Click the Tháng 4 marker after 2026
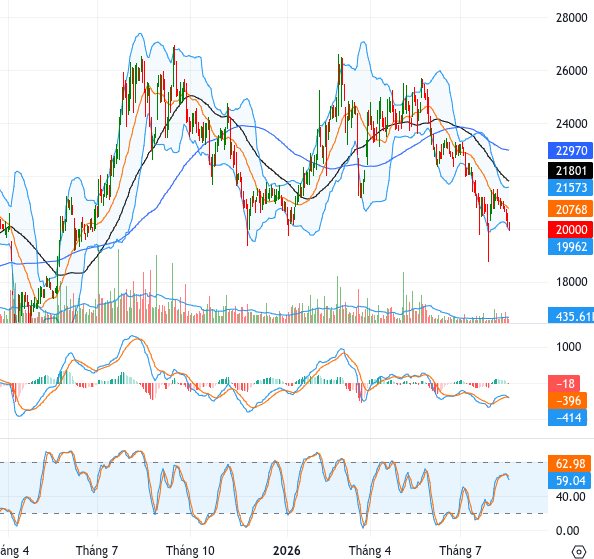The height and width of the screenshot is (559, 594). tap(370, 550)
